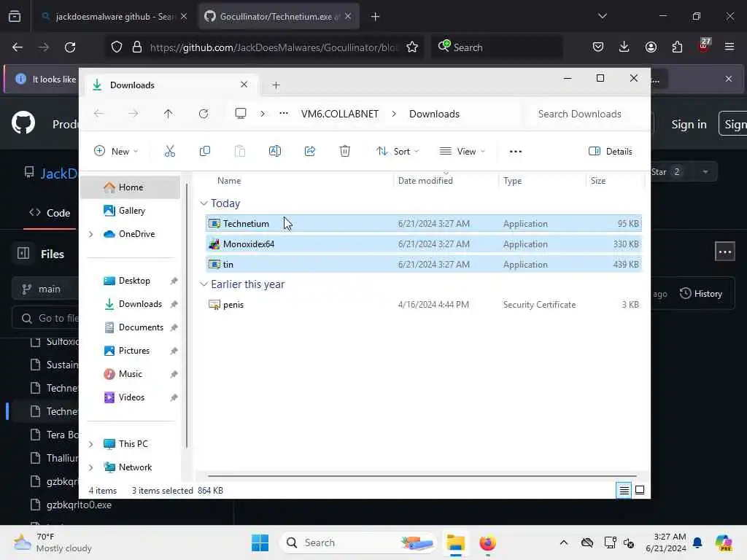Open pinned Music folder in sidebar
Screen dimensions: 747x560
[x=130, y=374]
